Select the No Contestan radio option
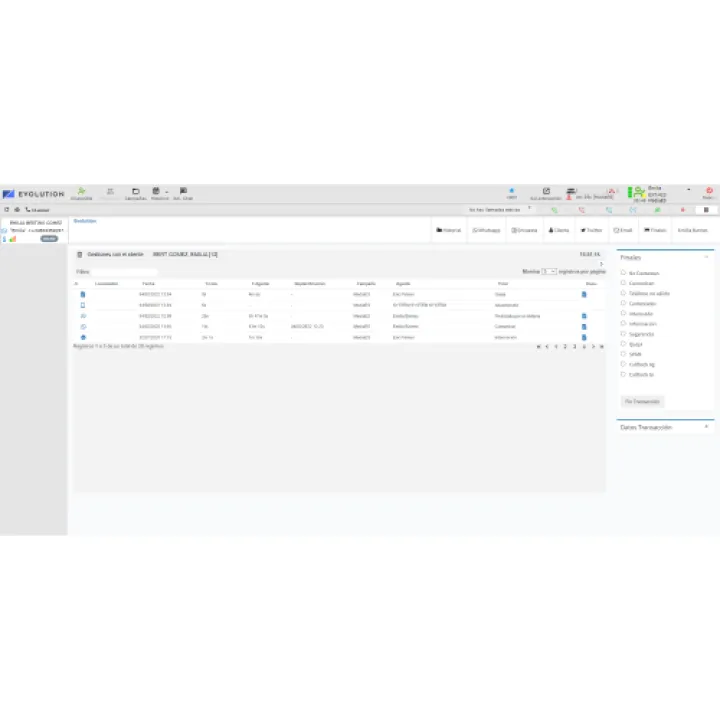The width and height of the screenshot is (720, 720). (x=624, y=272)
